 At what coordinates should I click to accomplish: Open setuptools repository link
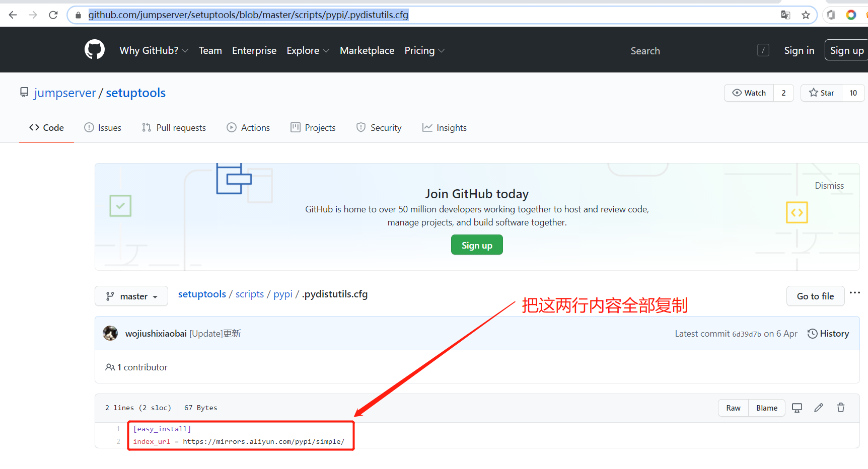[135, 93]
